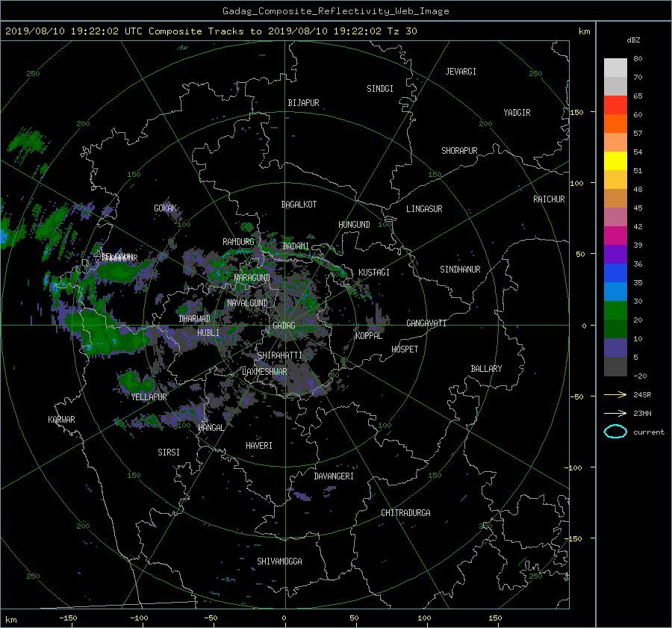672x628 pixels.
Task: Click the dBZ legend heading
Action: coord(633,40)
